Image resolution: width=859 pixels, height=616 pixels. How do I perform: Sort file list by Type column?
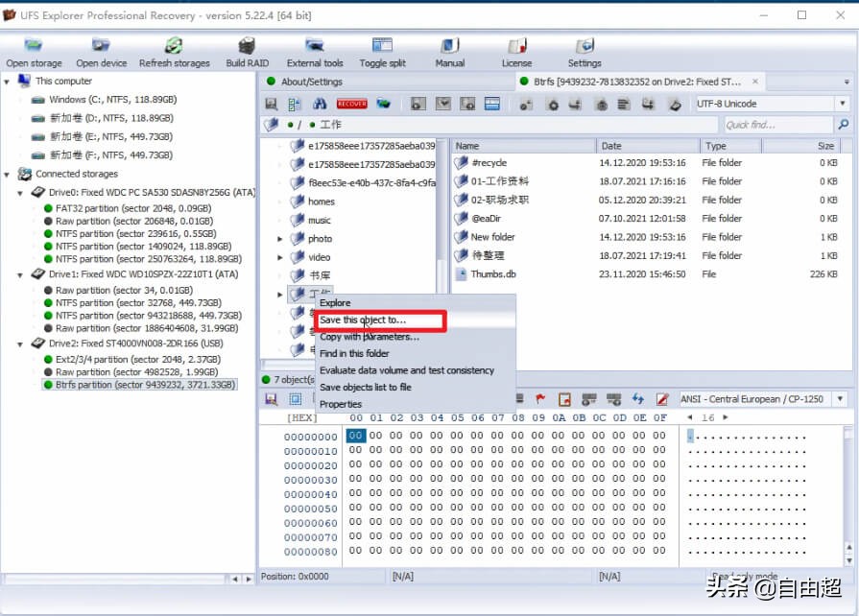(730, 146)
